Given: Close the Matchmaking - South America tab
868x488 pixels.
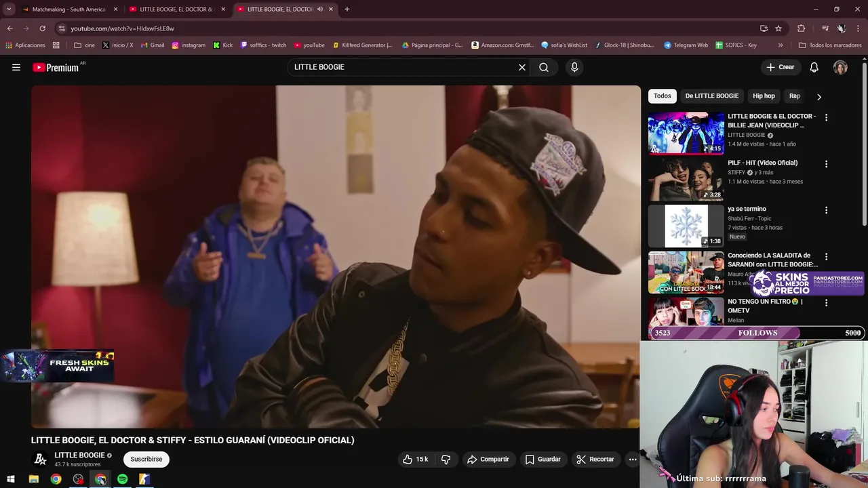Looking at the screenshot, I should click(115, 9).
